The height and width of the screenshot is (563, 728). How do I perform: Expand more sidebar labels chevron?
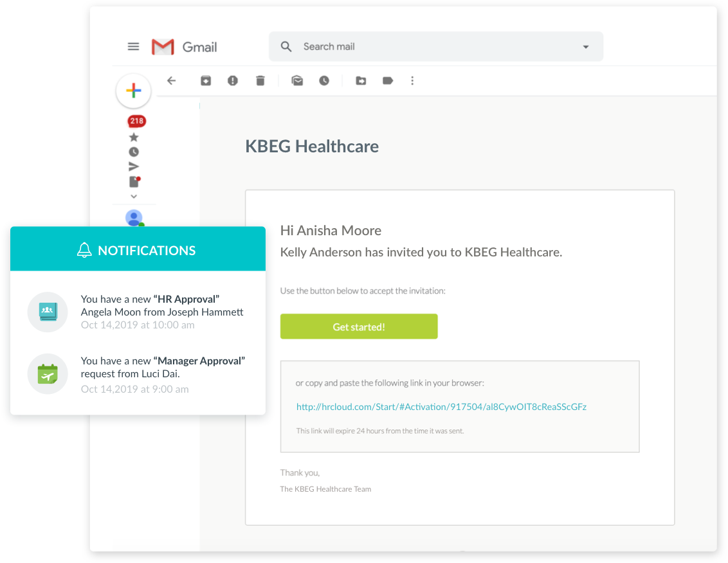[x=134, y=197]
